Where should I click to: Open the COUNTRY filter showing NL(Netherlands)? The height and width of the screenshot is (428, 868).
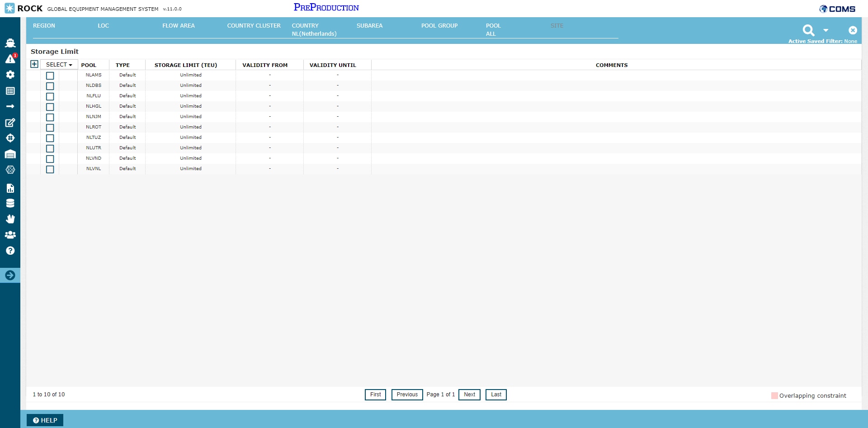click(314, 30)
